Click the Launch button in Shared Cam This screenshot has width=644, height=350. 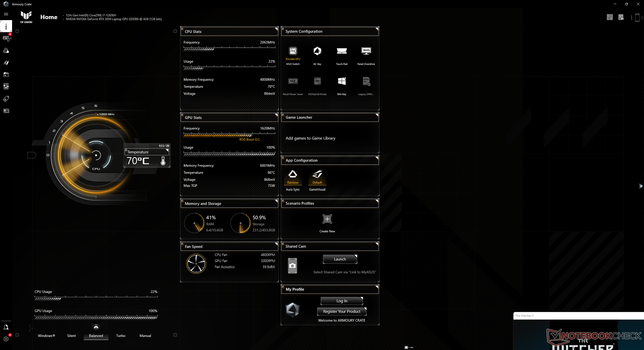click(x=340, y=259)
